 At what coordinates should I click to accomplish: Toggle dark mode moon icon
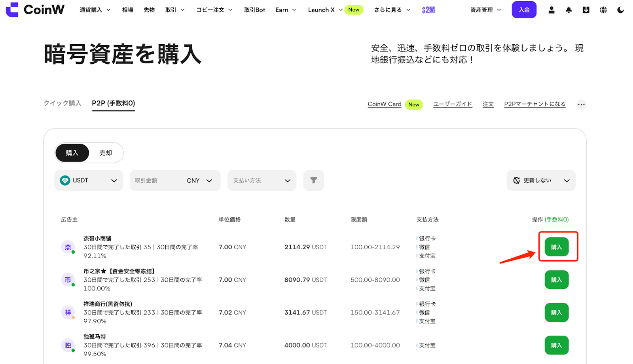coord(620,10)
